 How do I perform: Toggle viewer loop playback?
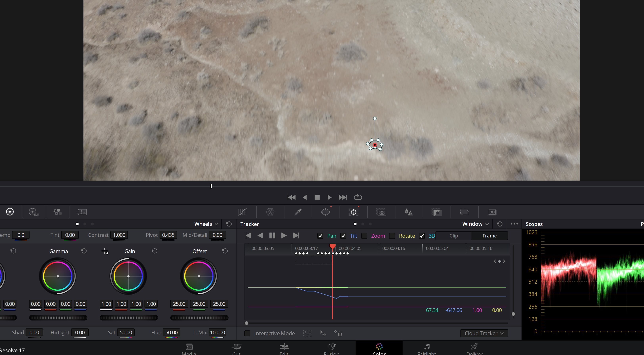[358, 197]
